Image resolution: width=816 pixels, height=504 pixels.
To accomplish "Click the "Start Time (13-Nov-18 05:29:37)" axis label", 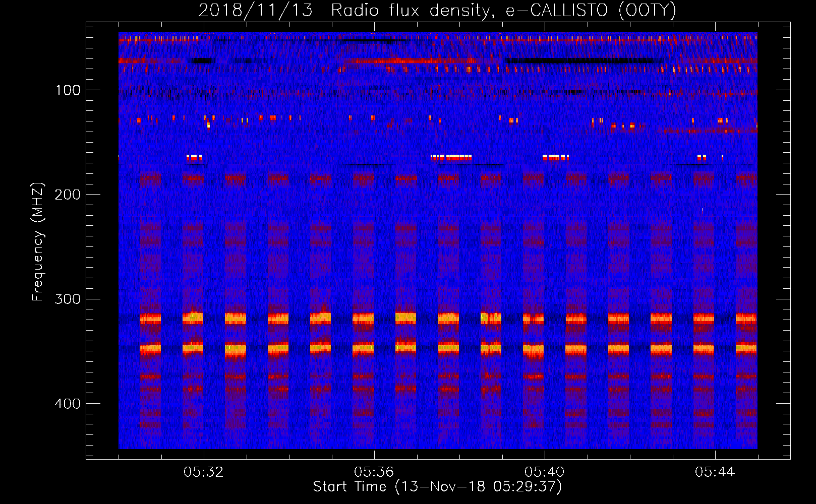I will [x=437, y=487].
